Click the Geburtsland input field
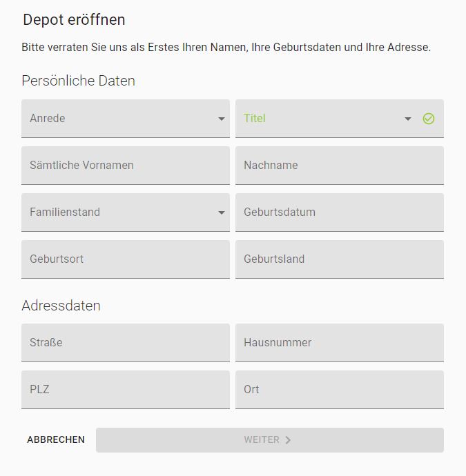The image size is (466, 476). pos(340,259)
